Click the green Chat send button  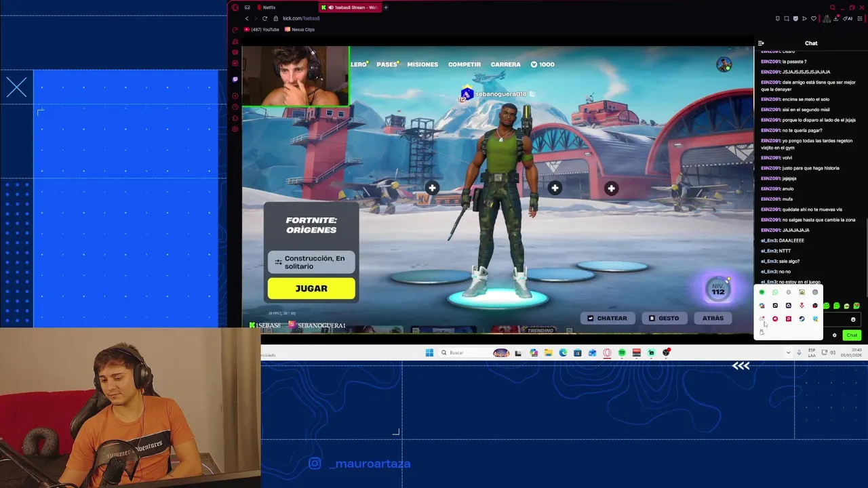pos(852,335)
